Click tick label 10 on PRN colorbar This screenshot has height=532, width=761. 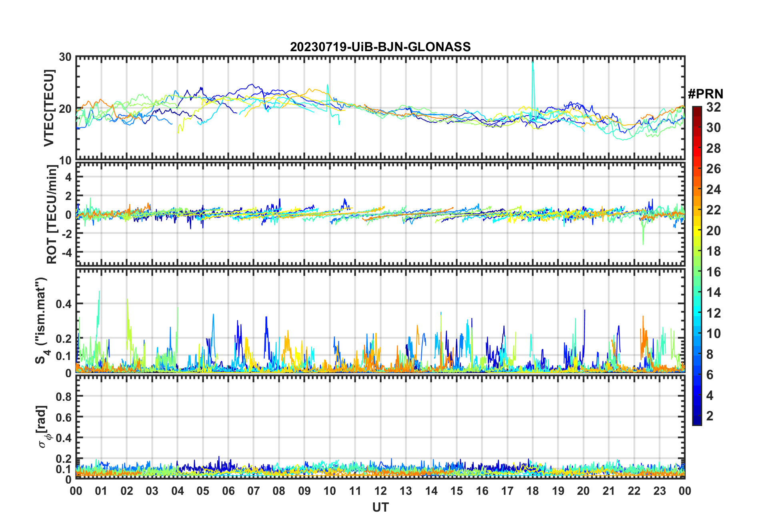pyautogui.click(x=713, y=334)
